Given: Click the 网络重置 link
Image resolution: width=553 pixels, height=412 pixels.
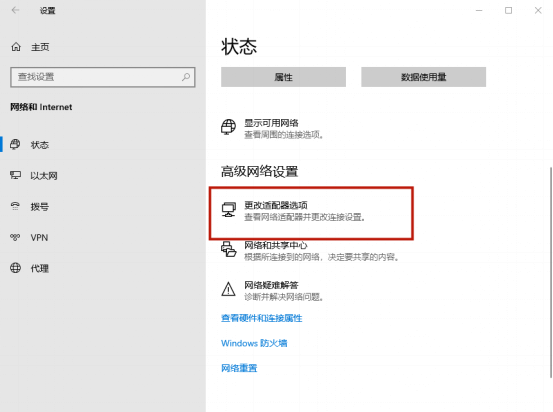Looking at the screenshot, I should (x=239, y=368).
